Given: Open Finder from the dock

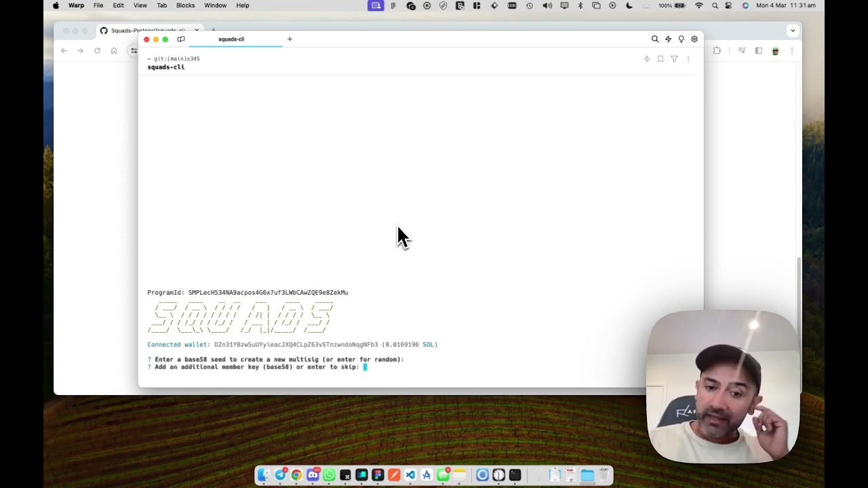Looking at the screenshot, I should (264, 475).
